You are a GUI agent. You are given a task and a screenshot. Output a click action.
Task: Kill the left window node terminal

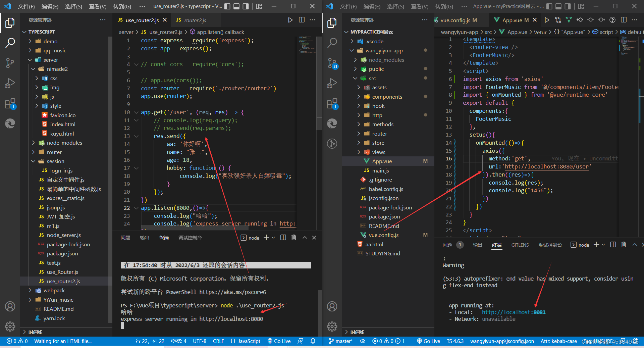294,238
